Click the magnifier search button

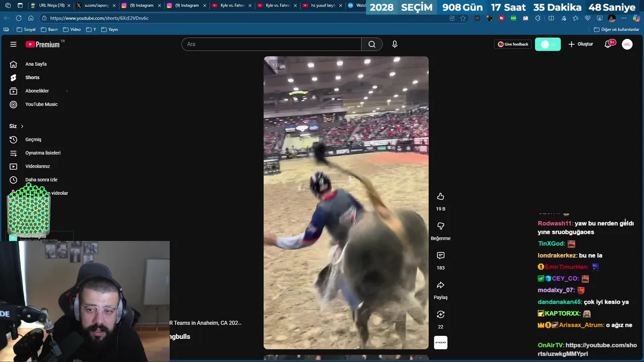[372, 44]
